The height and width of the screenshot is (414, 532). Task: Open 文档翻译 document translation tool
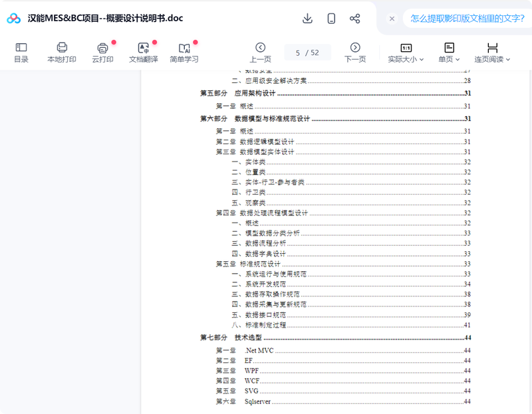point(144,53)
